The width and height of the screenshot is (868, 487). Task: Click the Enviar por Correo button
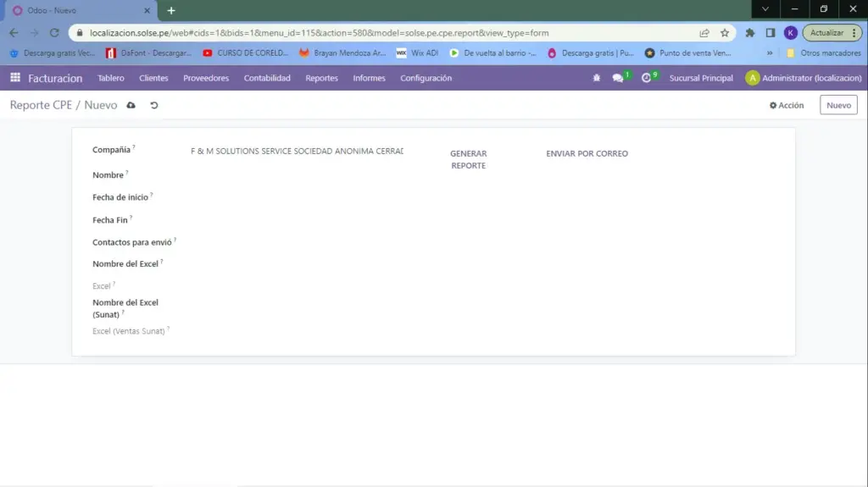pyautogui.click(x=587, y=153)
